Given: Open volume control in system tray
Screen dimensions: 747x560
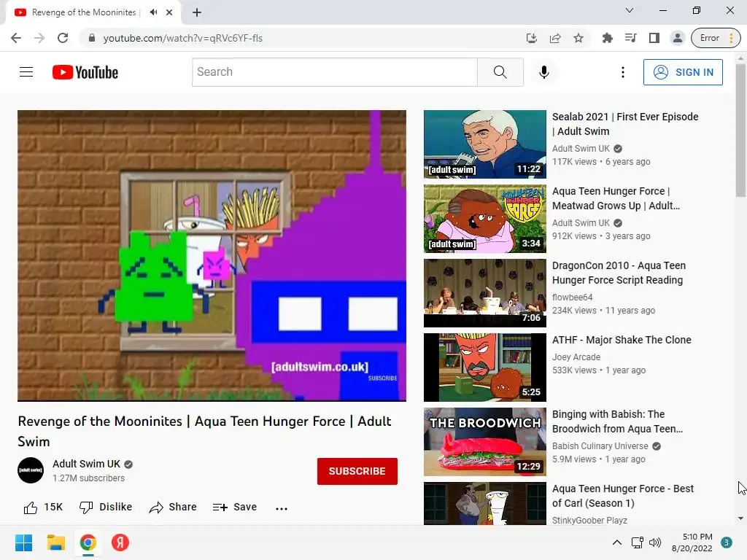Looking at the screenshot, I should 655,542.
